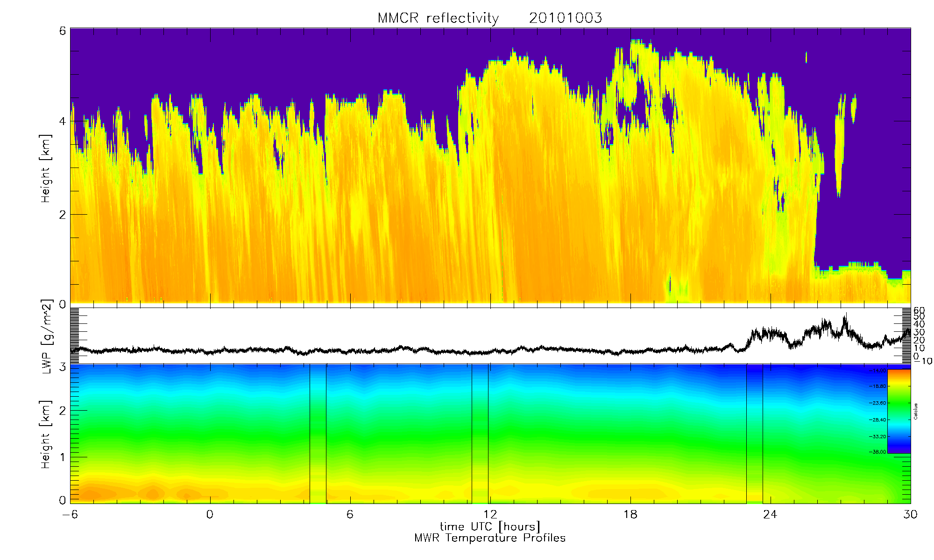Click the -14.00 color bar label
The image size is (934, 560).
[878, 370]
